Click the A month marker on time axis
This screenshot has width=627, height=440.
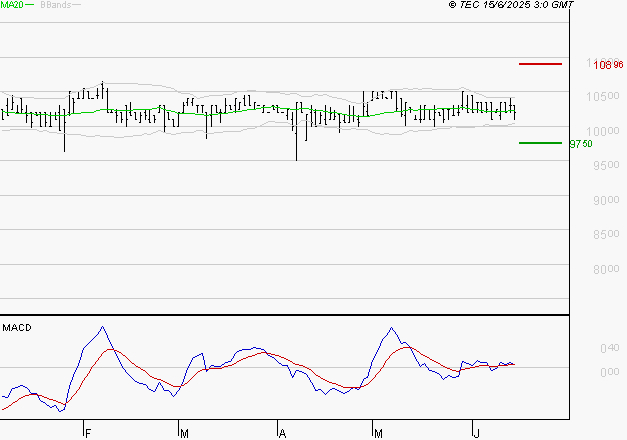coord(282,433)
